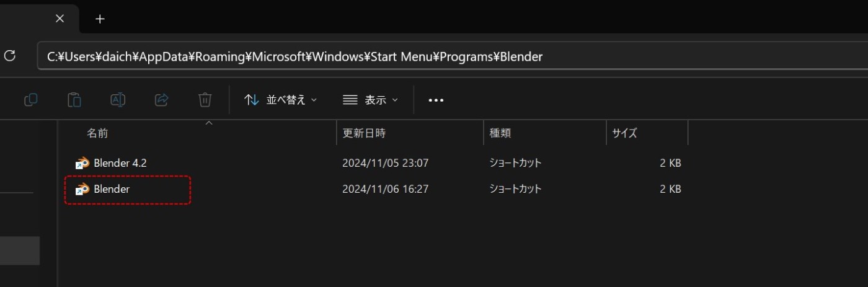This screenshot has width=868, height=287.
Task: Open the 表示 view dropdown
Action: (370, 100)
